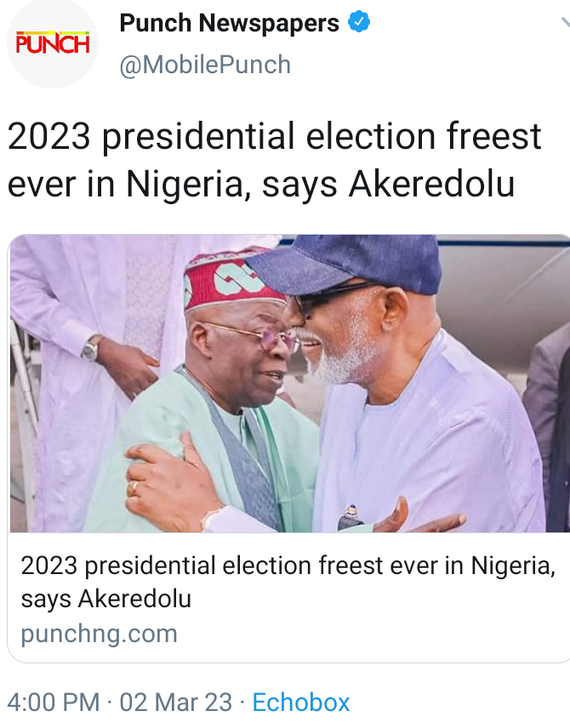Click "says Akeredolu" in the link card
Viewport: 570px width, 728px height.
tap(105, 599)
